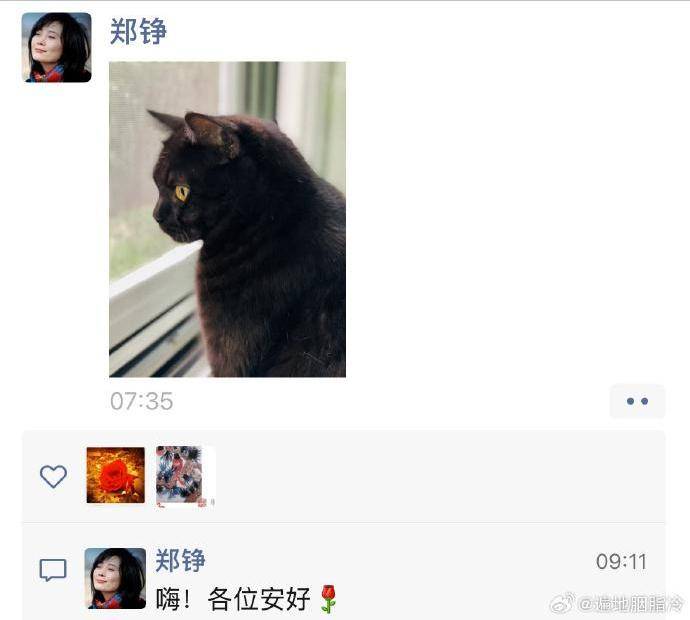
Task: Open the commenter's avatar next to 09:11 comment
Action: tap(115, 578)
